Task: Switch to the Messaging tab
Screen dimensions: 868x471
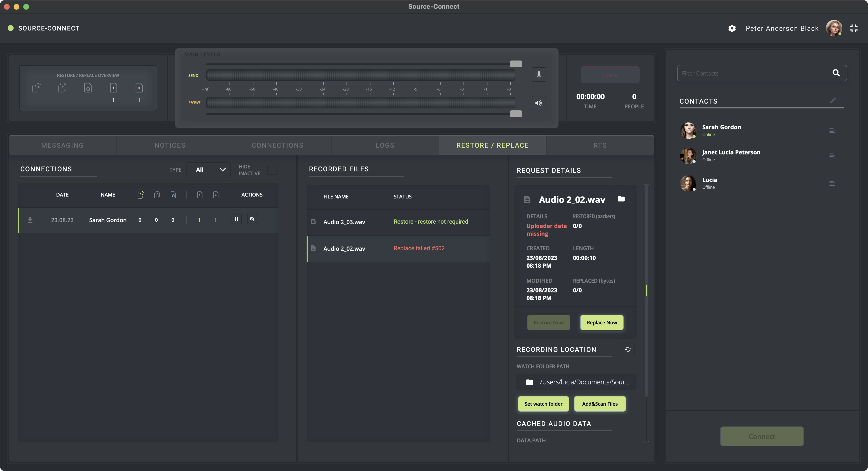Action: (62, 145)
